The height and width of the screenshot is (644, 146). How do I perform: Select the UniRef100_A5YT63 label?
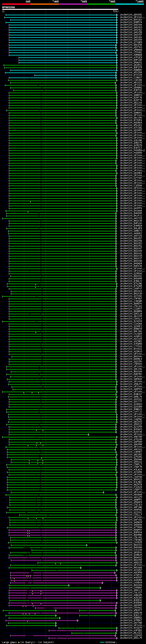pos(131,48)
